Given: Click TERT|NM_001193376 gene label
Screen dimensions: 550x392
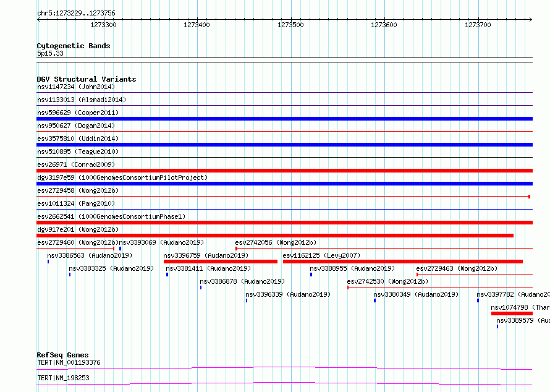Looking at the screenshot, I should click(69, 362).
